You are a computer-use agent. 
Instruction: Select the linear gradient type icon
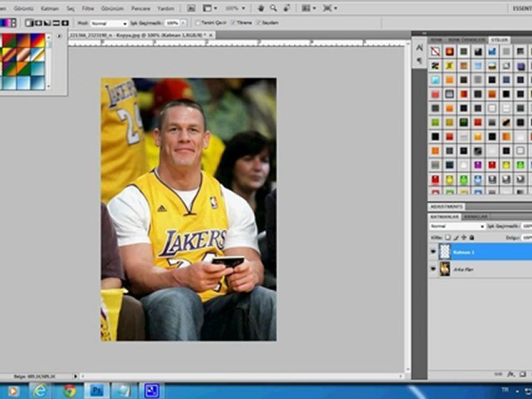click(29, 23)
